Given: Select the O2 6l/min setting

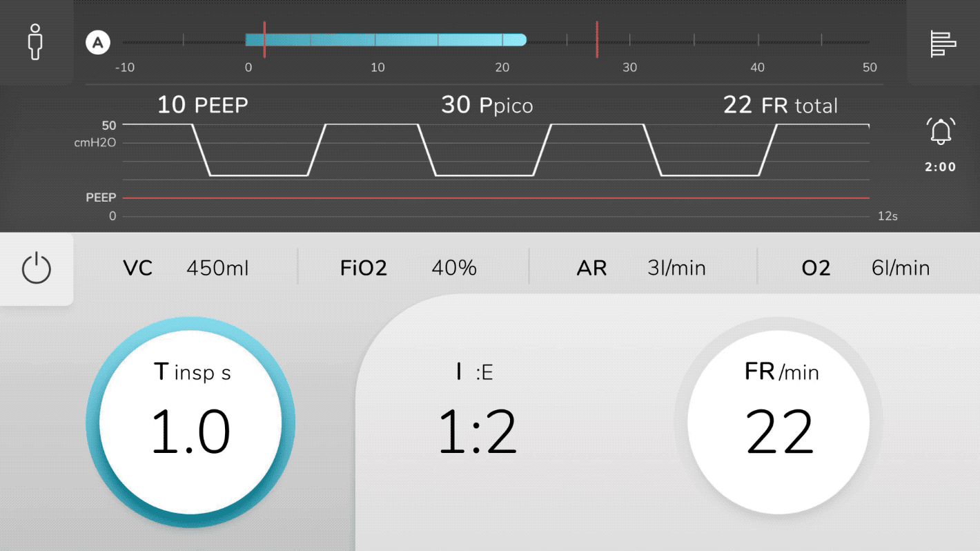Looking at the screenshot, I should 865,268.
